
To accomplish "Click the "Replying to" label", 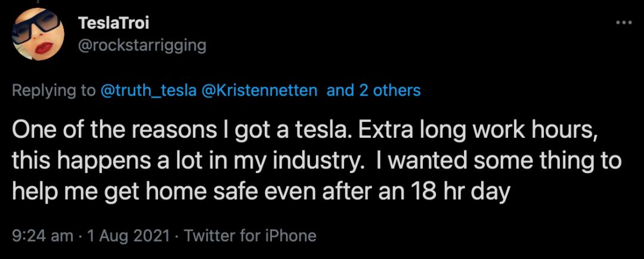I will pos(53,91).
